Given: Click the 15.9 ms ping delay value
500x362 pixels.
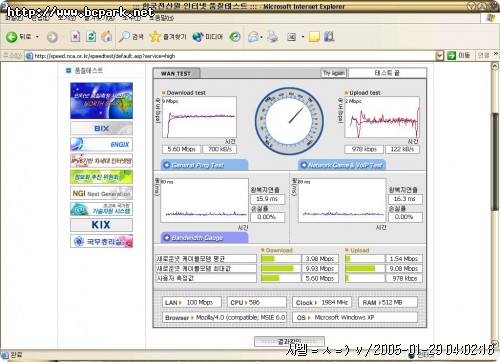Looking at the screenshot, I should 267,199.
